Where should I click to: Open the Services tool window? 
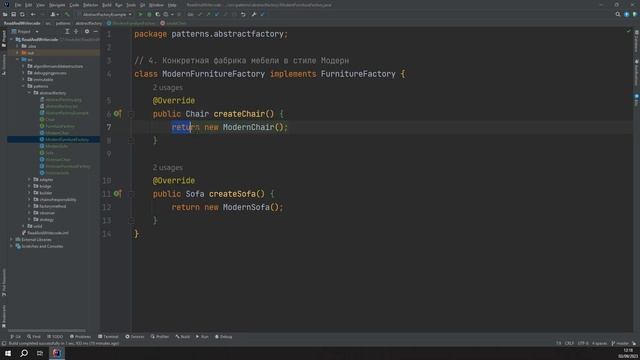pyautogui.click(x=135, y=337)
